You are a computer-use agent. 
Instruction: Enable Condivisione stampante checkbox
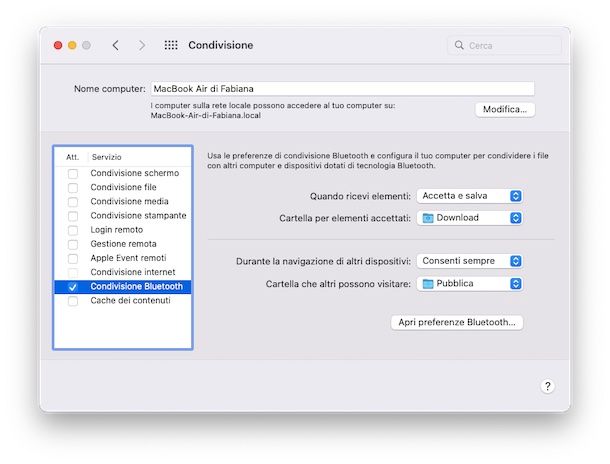click(73, 216)
